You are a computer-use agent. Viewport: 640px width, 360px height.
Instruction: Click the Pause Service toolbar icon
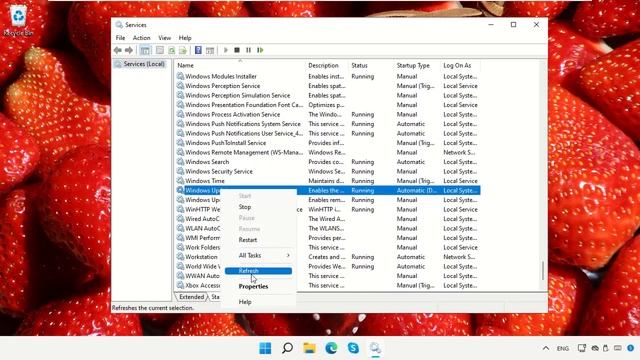coord(248,50)
